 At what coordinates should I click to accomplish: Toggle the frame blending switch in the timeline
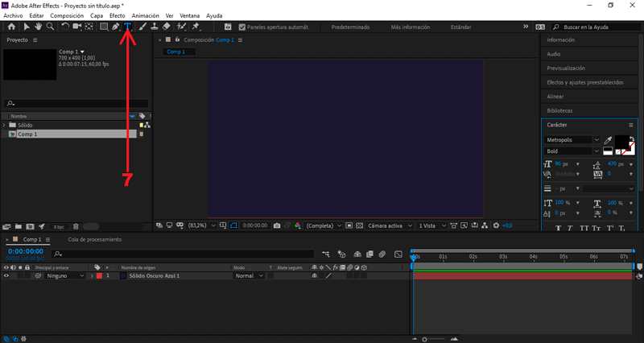pos(370,254)
